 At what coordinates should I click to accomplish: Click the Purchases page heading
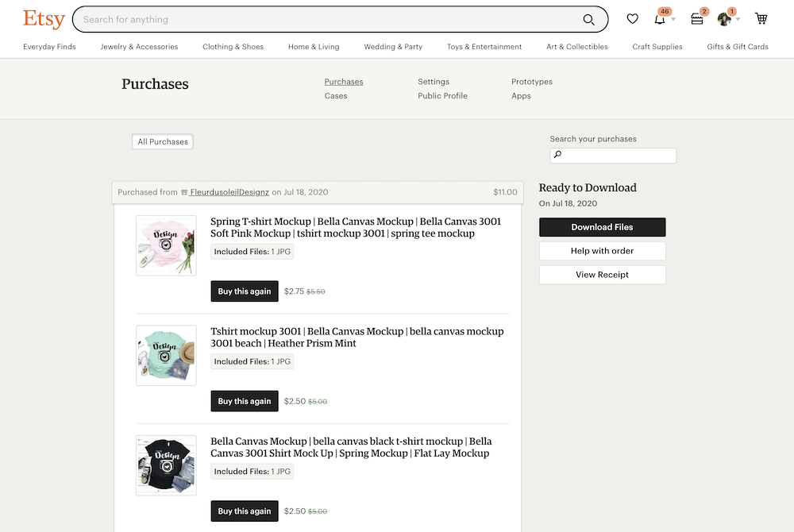pyautogui.click(x=155, y=84)
